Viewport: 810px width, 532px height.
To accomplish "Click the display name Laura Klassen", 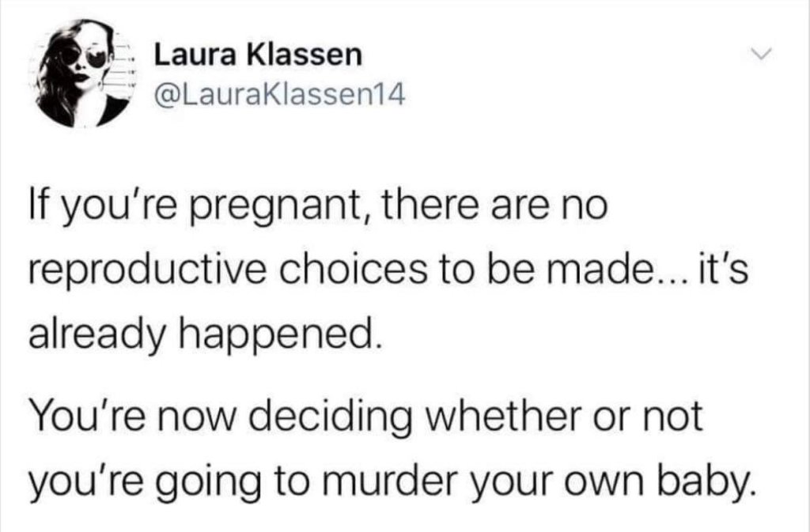I will click(256, 55).
